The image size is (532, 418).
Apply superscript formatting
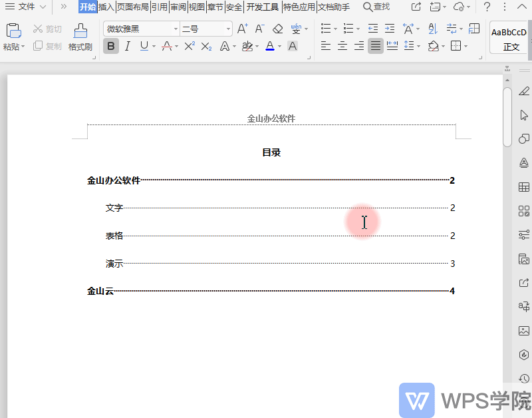pyautogui.click(x=188, y=46)
